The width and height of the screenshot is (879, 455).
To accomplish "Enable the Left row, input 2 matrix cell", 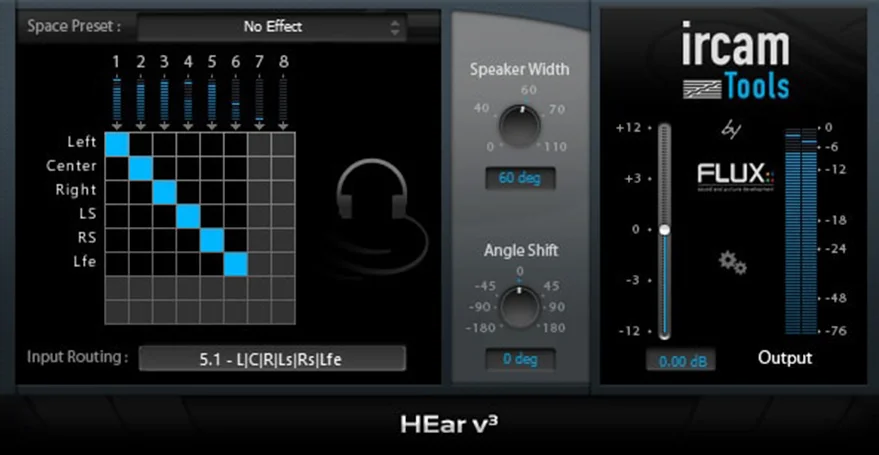I will [141, 143].
